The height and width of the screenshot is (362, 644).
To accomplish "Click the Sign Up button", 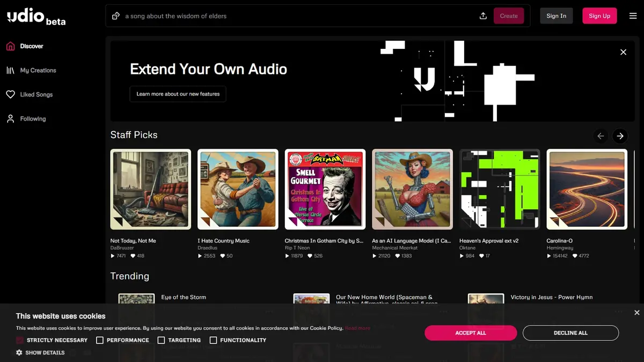I will (599, 16).
